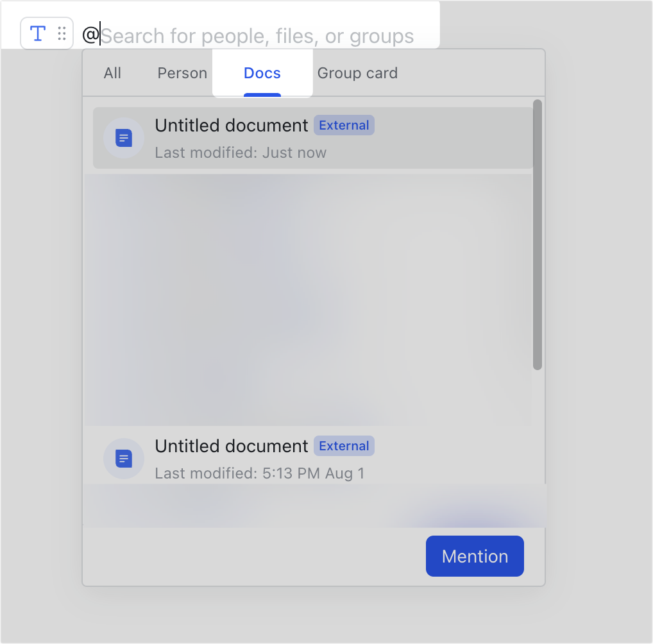The image size is (653, 644).
Task: Click the @ mention symbol
Action: click(92, 35)
